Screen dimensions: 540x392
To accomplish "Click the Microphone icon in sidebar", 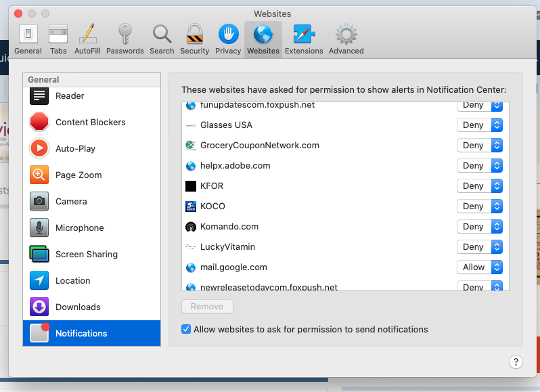I will point(39,227).
